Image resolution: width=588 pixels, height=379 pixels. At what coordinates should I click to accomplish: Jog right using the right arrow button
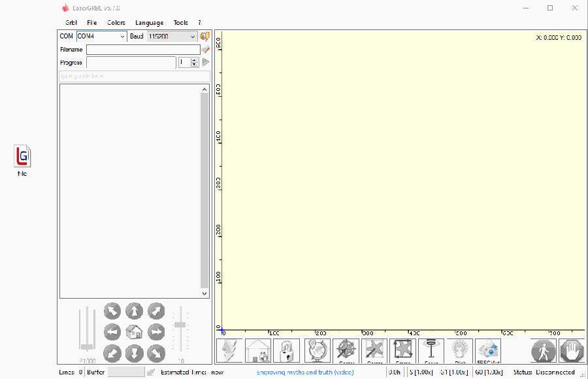pos(156,332)
